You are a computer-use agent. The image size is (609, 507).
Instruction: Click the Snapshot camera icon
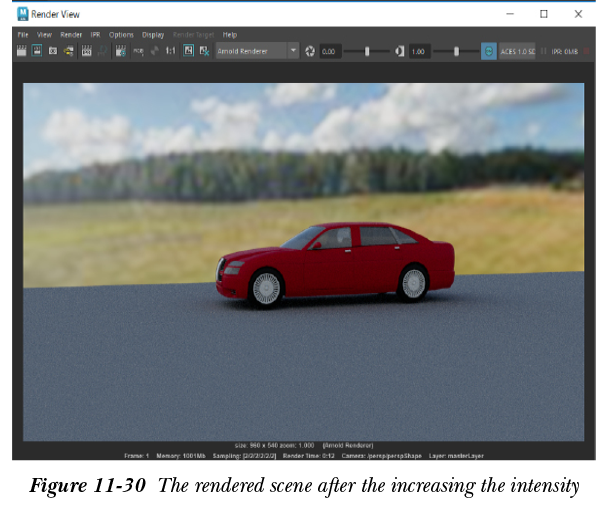53,51
